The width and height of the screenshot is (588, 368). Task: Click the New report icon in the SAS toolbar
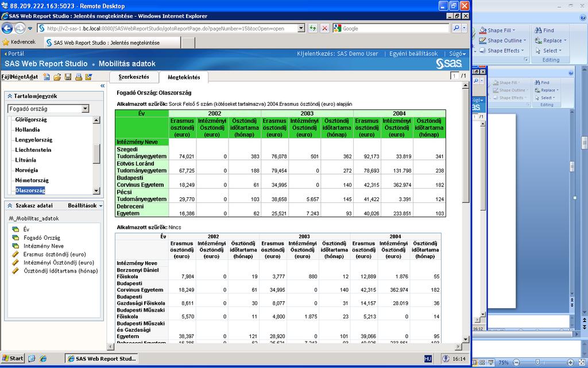(47, 77)
